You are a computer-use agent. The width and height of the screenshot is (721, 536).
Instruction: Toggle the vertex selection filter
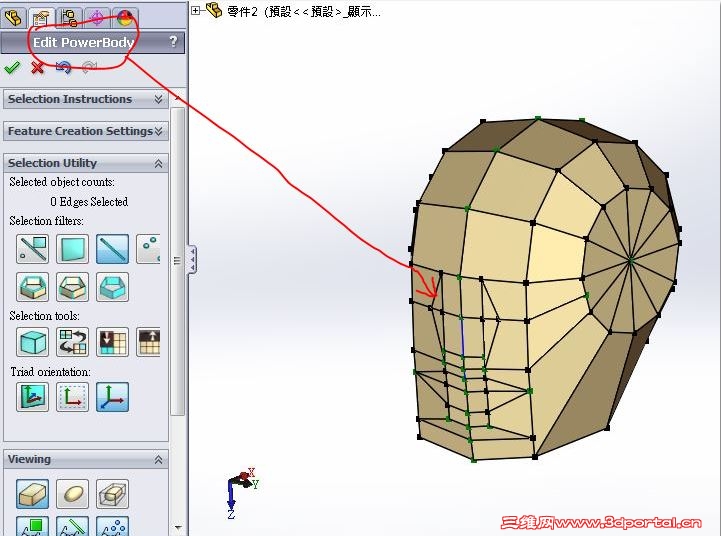pos(148,249)
